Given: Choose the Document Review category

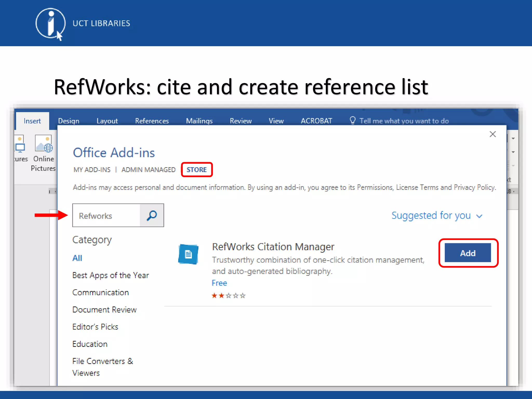Looking at the screenshot, I should [104, 310].
